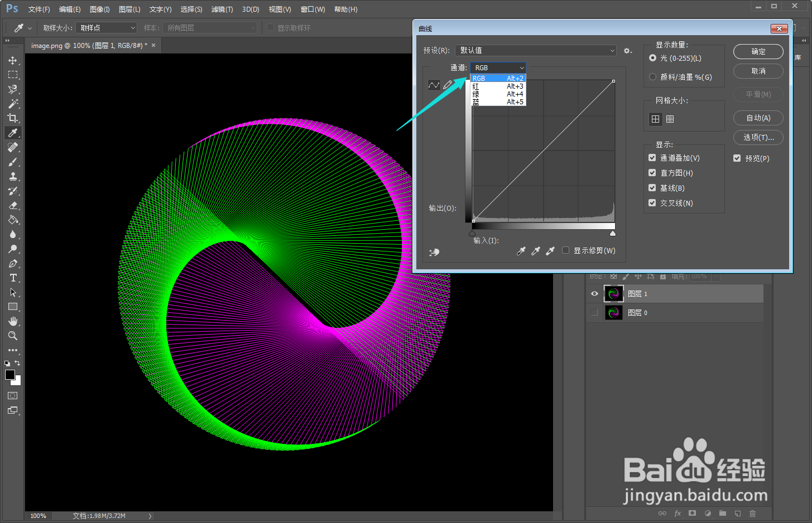Click the new group folder icon
Screen dimensions: 812x523
tap(723, 513)
